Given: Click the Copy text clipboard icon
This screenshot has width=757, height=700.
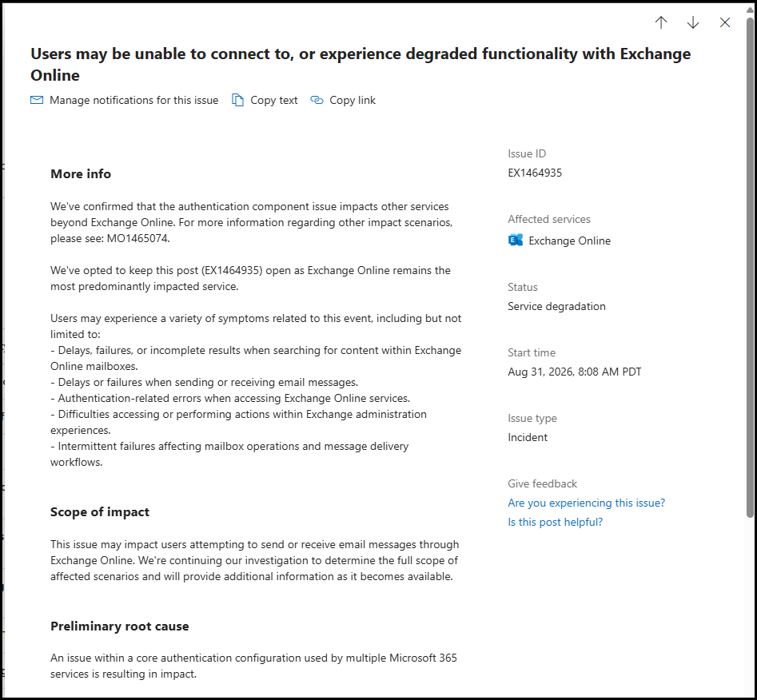Looking at the screenshot, I should pos(237,100).
